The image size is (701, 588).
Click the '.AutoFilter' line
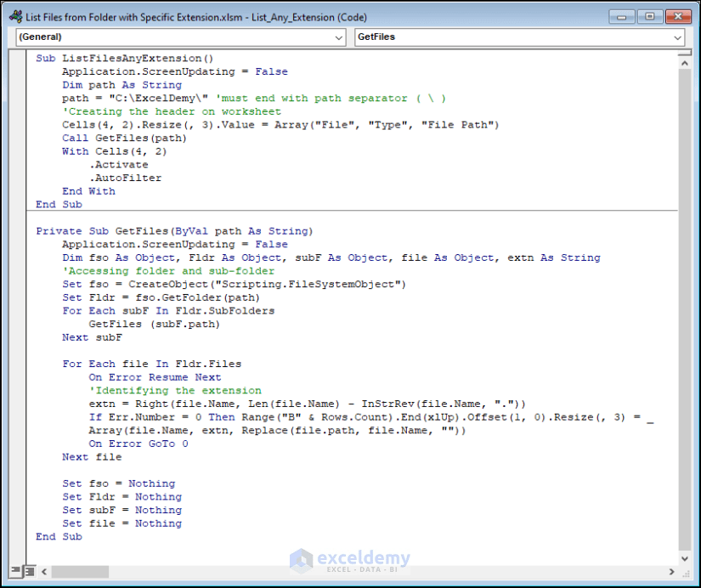(x=125, y=178)
